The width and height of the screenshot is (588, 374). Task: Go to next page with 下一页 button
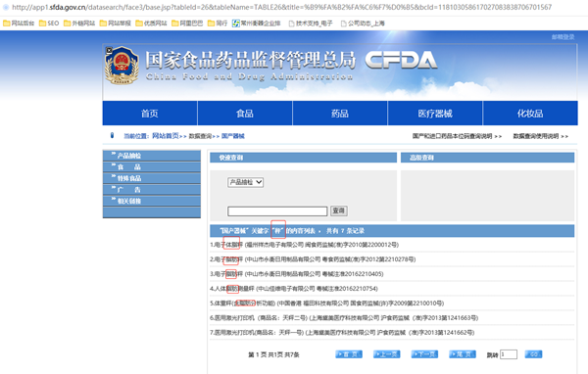coord(424,354)
